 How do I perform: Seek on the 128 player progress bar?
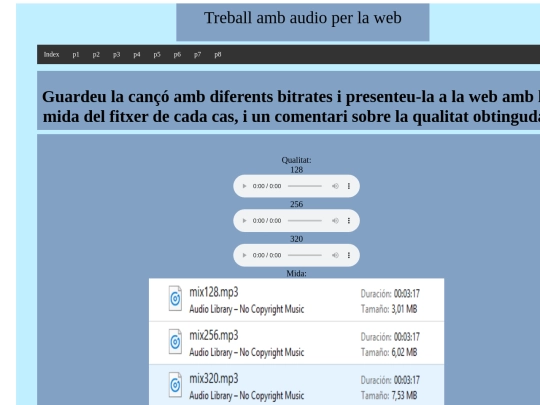[305, 186]
